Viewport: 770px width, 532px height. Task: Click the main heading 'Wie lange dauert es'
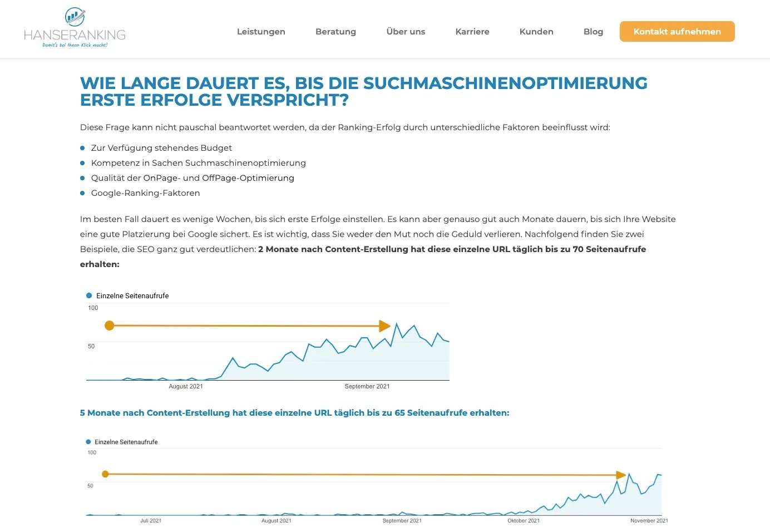[364, 92]
